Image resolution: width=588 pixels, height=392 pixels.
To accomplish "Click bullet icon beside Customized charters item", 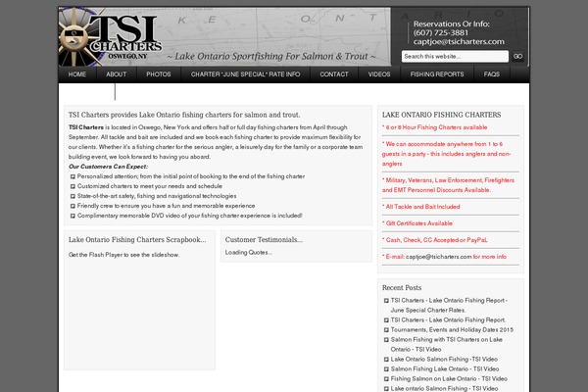I will 73,186.
